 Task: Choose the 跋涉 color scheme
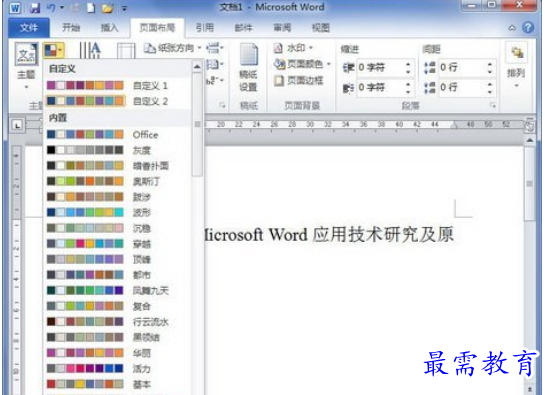tap(117, 197)
